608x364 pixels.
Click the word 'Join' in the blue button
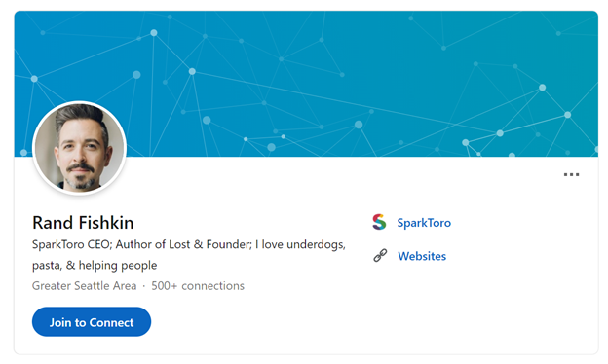[x=60, y=322]
